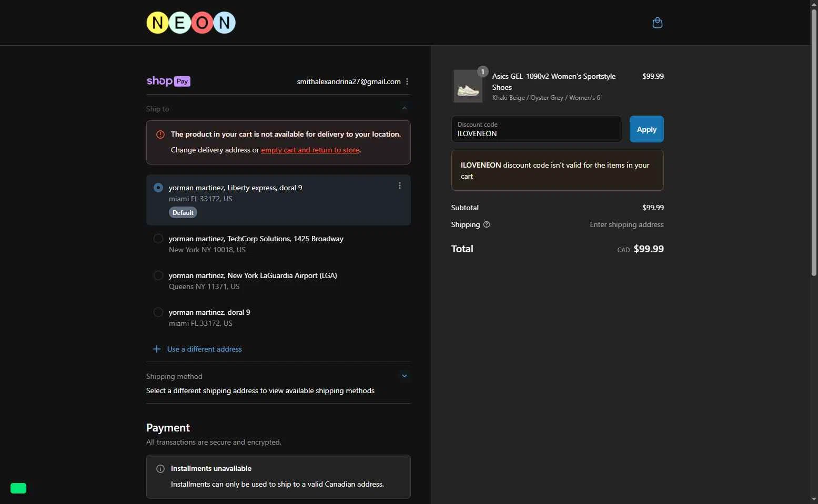
Task: Click the Shop Pay logo
Action: coord(168,81)
